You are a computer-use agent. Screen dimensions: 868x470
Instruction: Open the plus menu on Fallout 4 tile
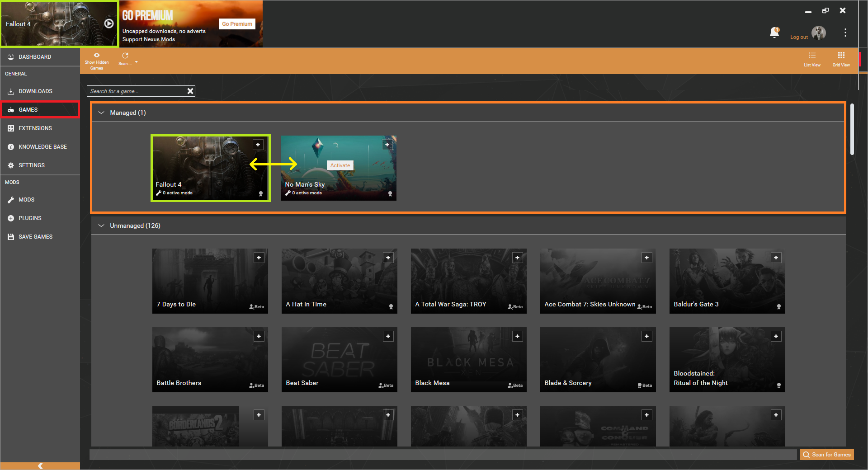tap(258, 145)
